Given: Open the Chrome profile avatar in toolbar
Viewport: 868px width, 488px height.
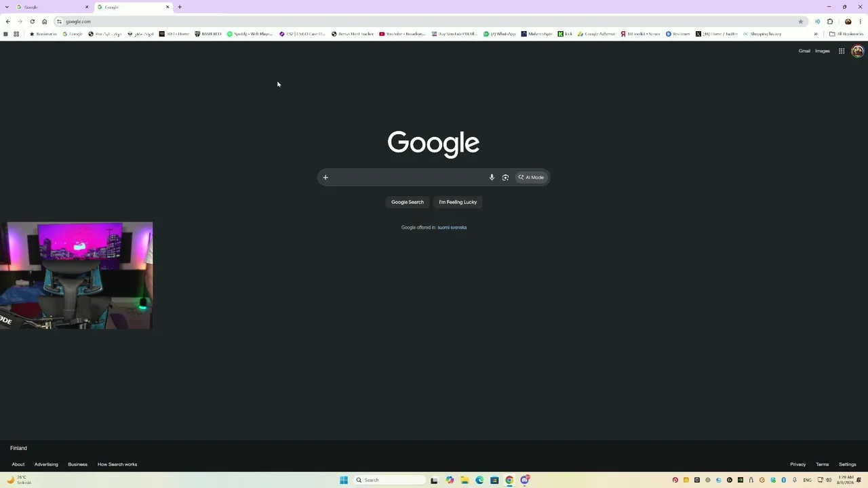Looking at the screenshot, I should [848, 22].
